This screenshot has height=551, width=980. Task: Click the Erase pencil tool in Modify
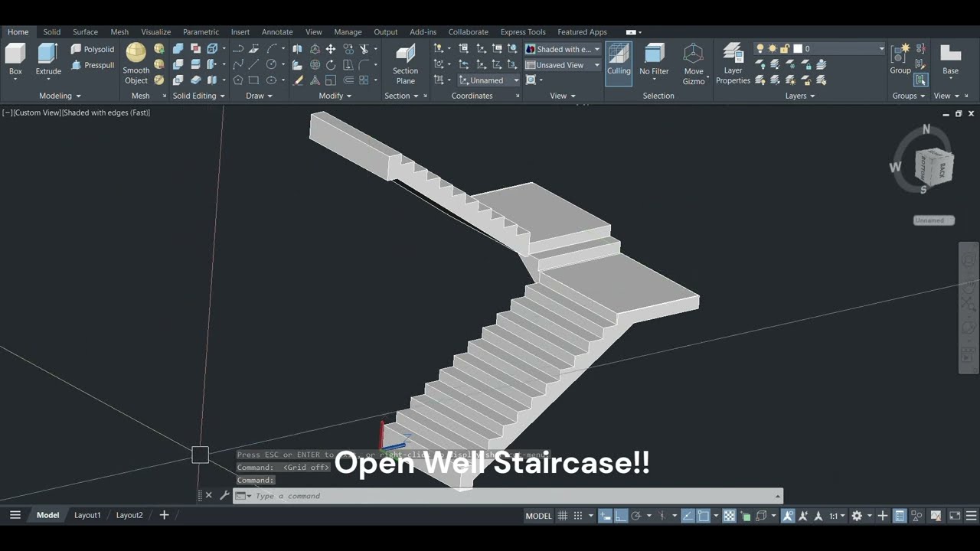pos(298,80)
